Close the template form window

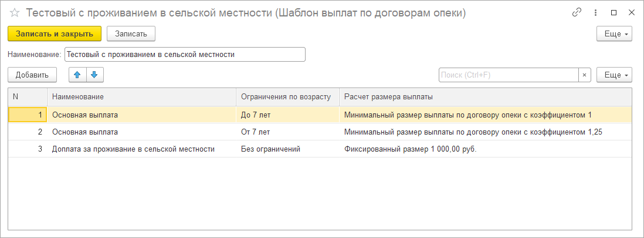click(631, 12)
